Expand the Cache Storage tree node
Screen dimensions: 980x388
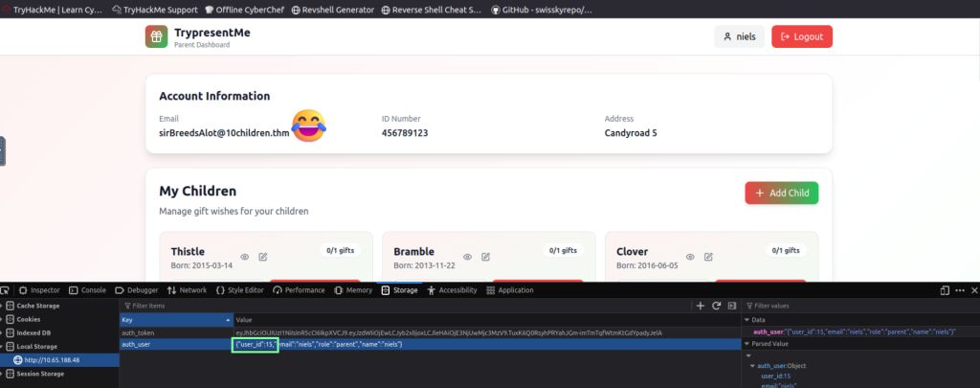[x=4, y=306]
